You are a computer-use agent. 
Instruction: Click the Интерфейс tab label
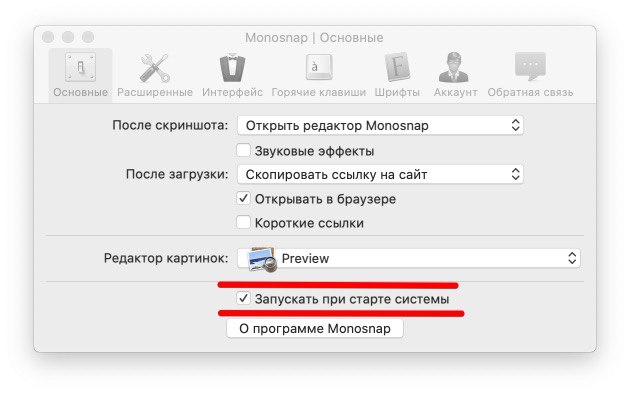232,92
